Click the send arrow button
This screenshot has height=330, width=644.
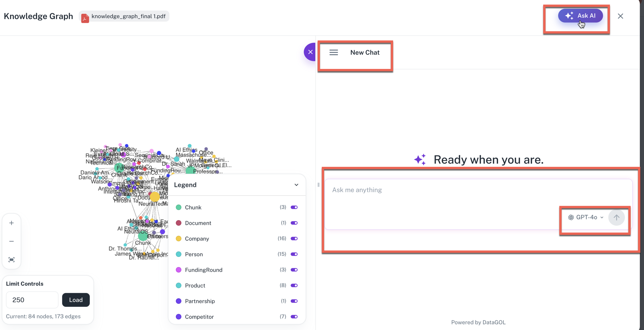click(x=616, y=217)
